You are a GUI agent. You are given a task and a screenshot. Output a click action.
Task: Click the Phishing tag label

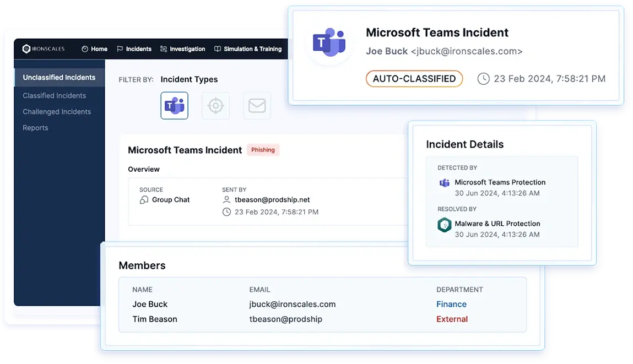click(x=263, y=150)
